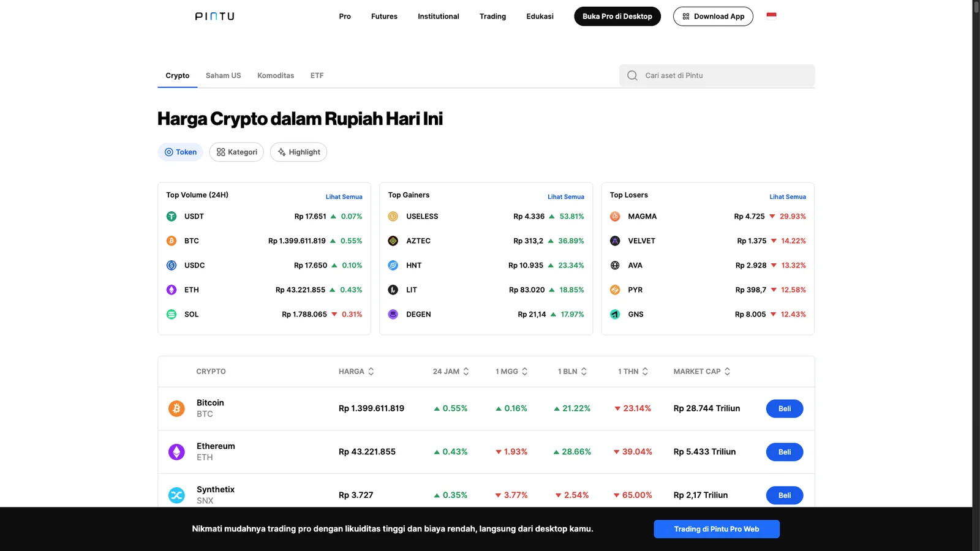Click the CRYPTO column header
This screenshot has height=551, width=980.
(211, 372)
